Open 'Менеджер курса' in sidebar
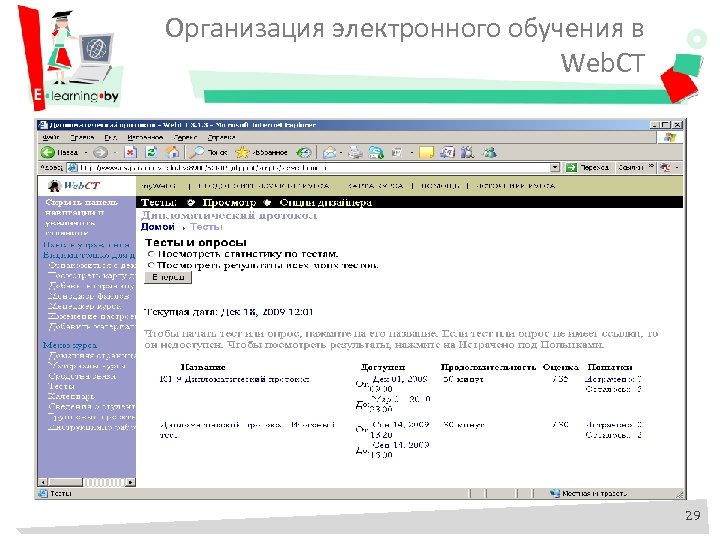The width and height of the screenshot is (720, 540). point(85,306)
